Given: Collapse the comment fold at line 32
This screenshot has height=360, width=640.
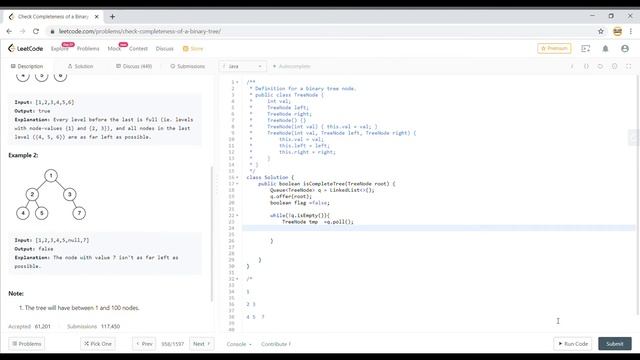Looking at the screenshot, I should tap(237, 279).
